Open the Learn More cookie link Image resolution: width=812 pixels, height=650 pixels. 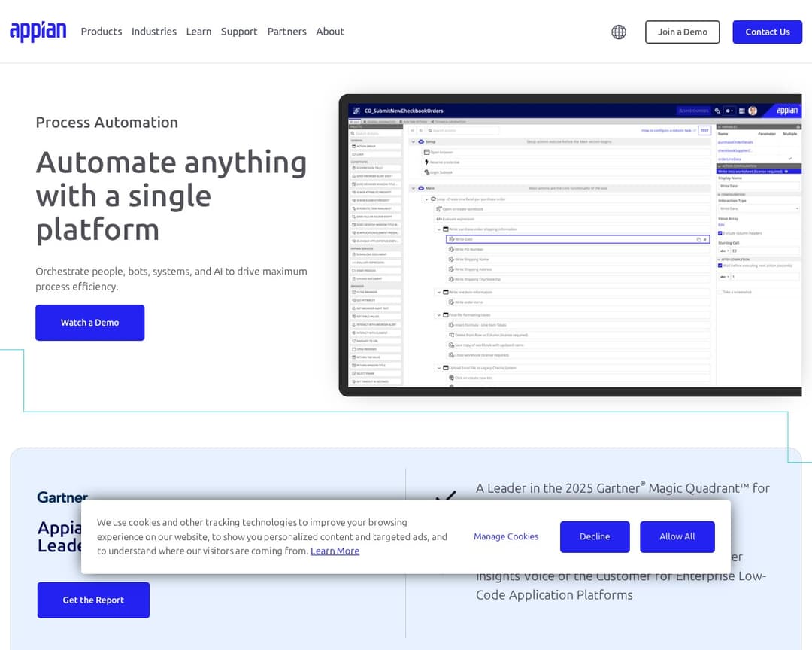pyautogui.click(x=335, y=551)
